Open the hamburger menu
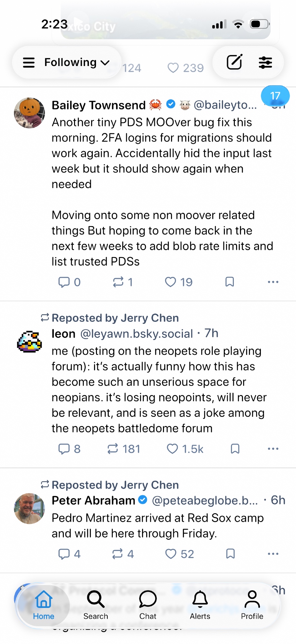Viewport: 296px width, 644px height. (29, 62)
